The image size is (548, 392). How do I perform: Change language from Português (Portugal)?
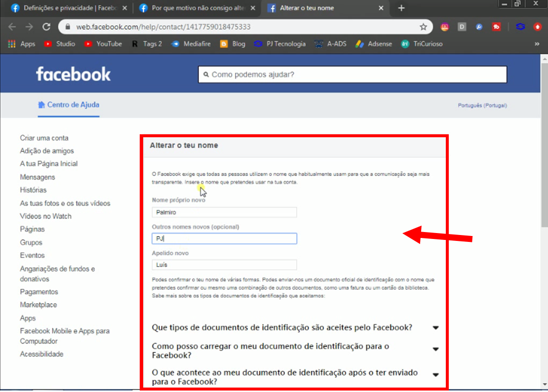tap(482, 105)
